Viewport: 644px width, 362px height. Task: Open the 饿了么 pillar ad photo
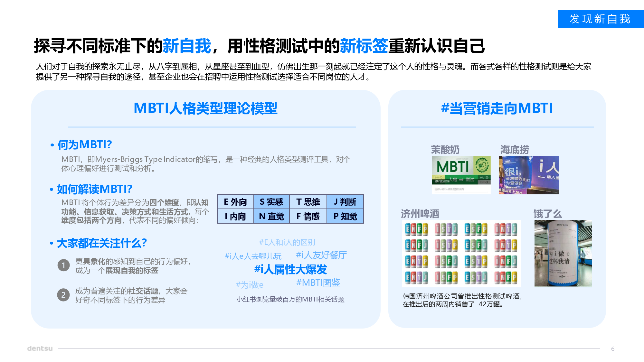pyautogui.click(x=563, y=254)
